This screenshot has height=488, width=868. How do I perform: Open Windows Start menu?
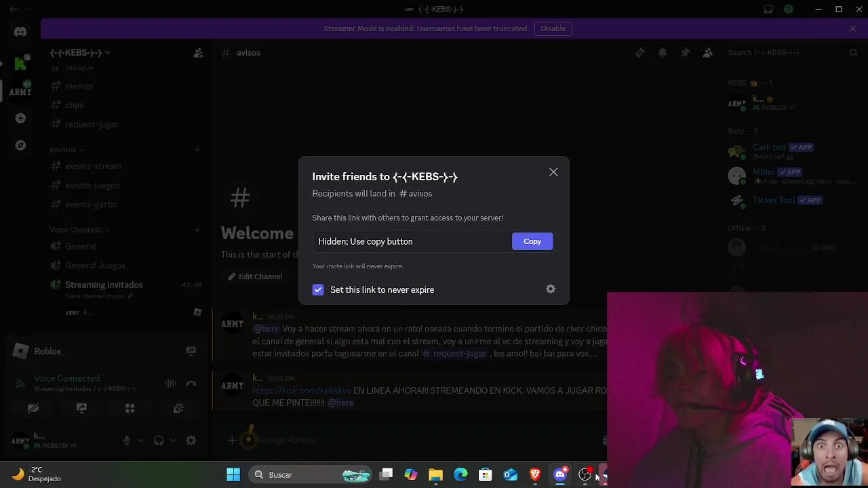click(233, 474)
